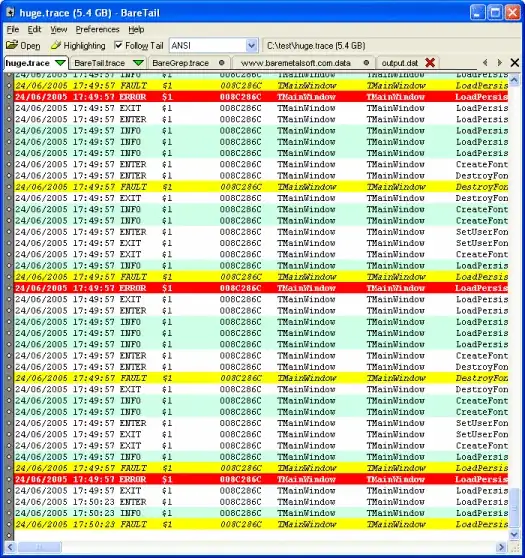Click the vertical scrollbar thumb
The height and width of the screenshot is (558, 525).
click(x=514, y=507)
